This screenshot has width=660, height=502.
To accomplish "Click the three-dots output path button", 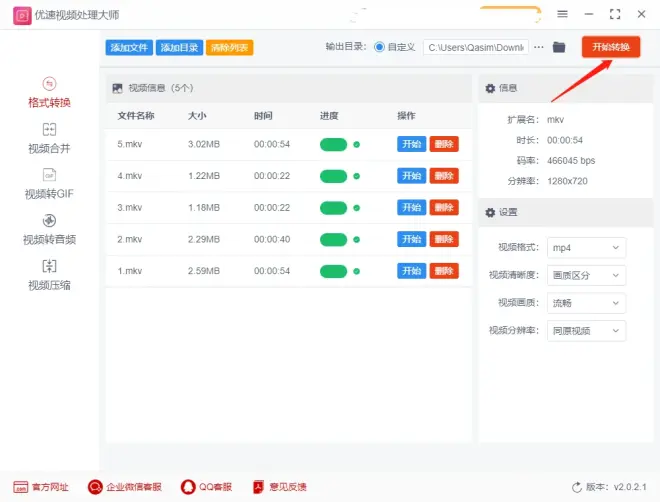I will pyautogui.click(x=539, y=47).
